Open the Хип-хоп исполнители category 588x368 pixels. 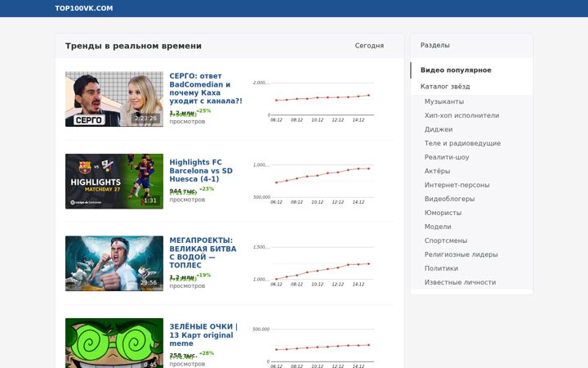461,115
